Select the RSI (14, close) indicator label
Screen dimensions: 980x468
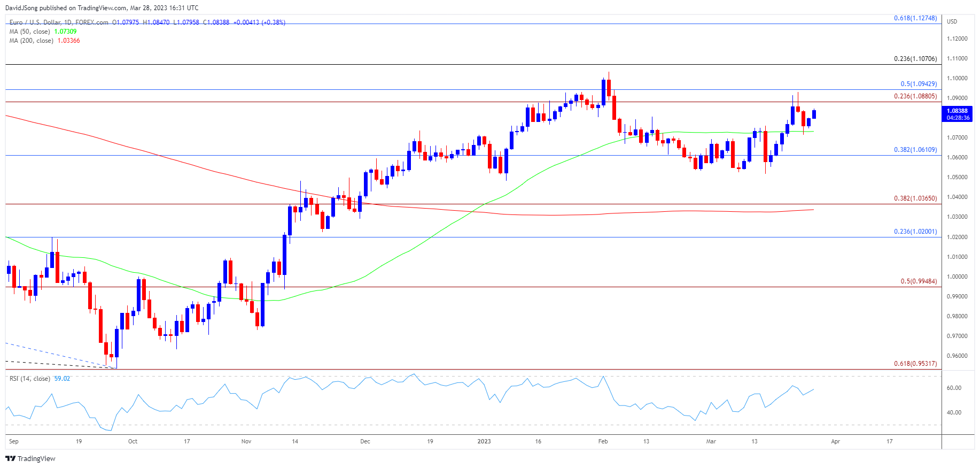30,379
